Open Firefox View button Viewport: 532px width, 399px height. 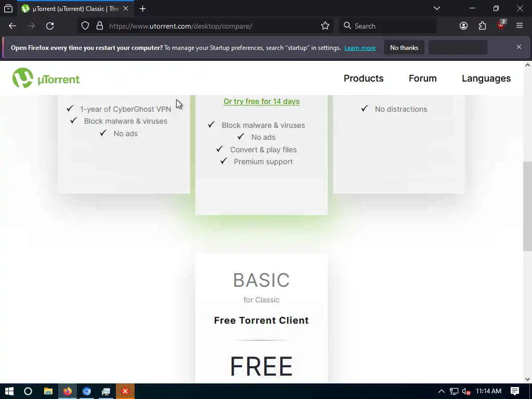click(x=8, y=9)
